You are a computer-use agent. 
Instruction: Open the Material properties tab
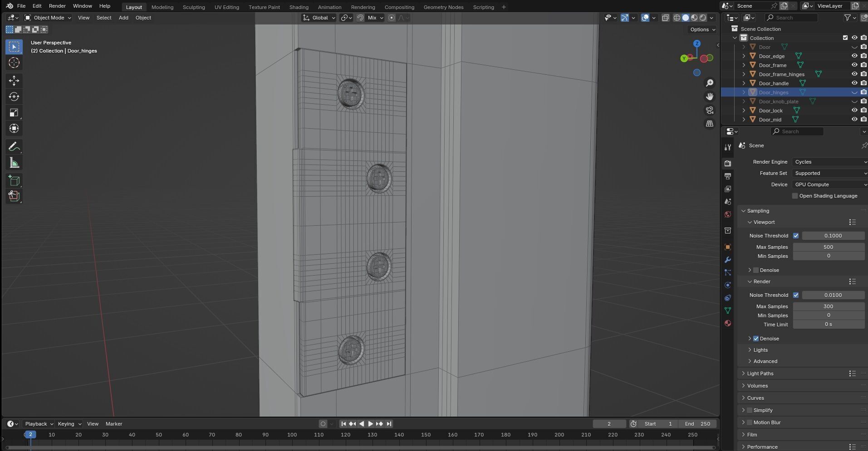(x=728, y=323)
